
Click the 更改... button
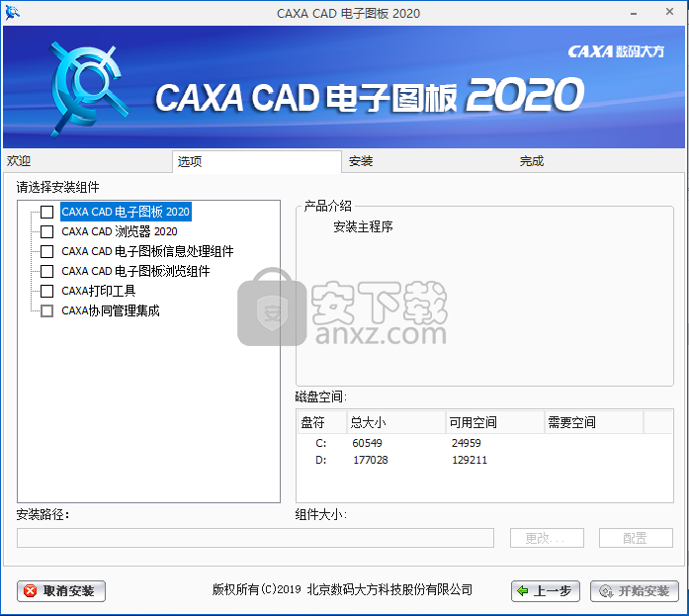tap(547, 538)
